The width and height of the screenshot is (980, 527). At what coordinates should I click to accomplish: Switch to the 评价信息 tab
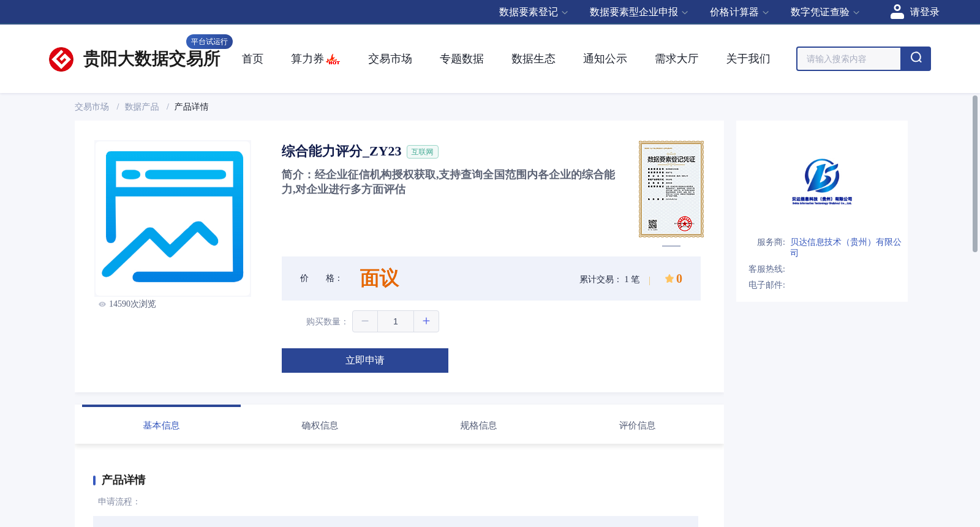pos(637,425)
